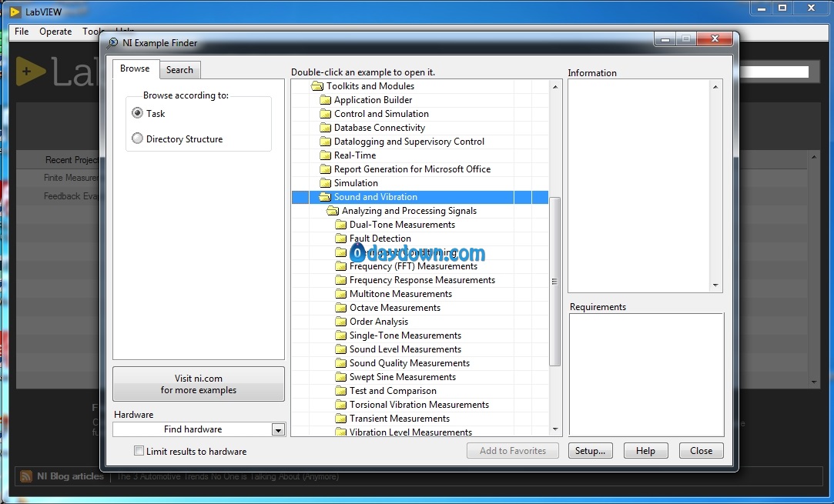Click the Sound and Vibration open folder icon
Screen dimensions: 834x504
click(325, 197)
